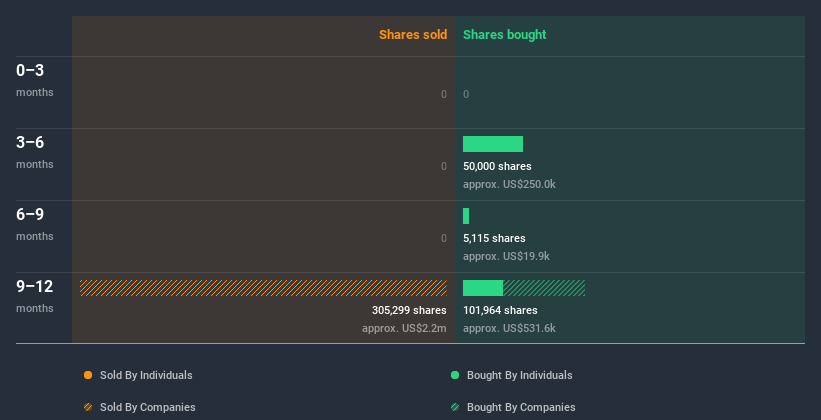Click the 9–12 months row label

click(x=35, y=296)
